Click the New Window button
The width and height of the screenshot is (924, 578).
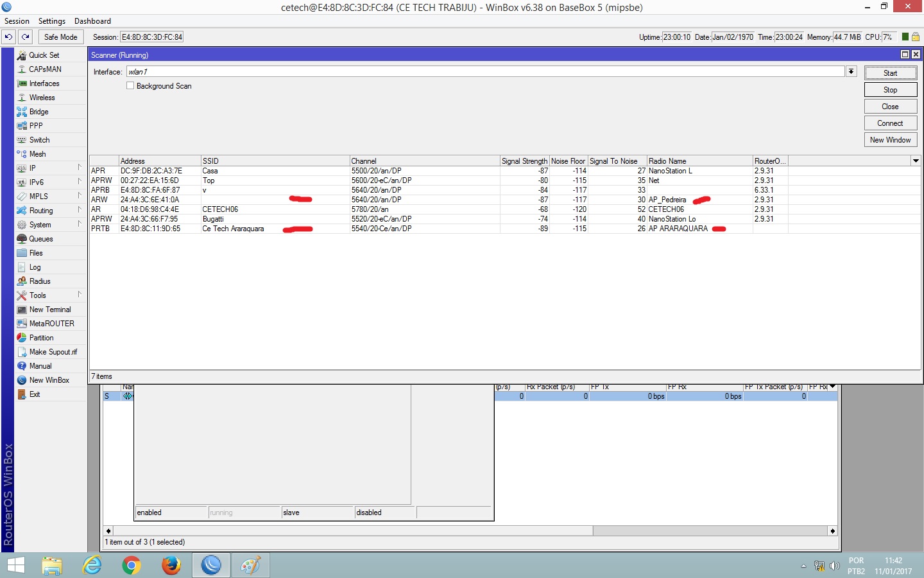(891, 140)
